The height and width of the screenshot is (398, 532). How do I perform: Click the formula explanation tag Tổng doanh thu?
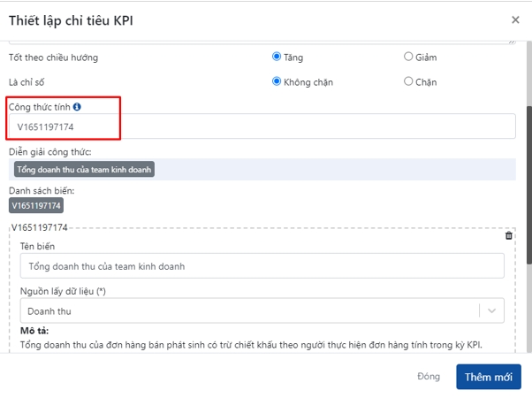tap(84, 169)
